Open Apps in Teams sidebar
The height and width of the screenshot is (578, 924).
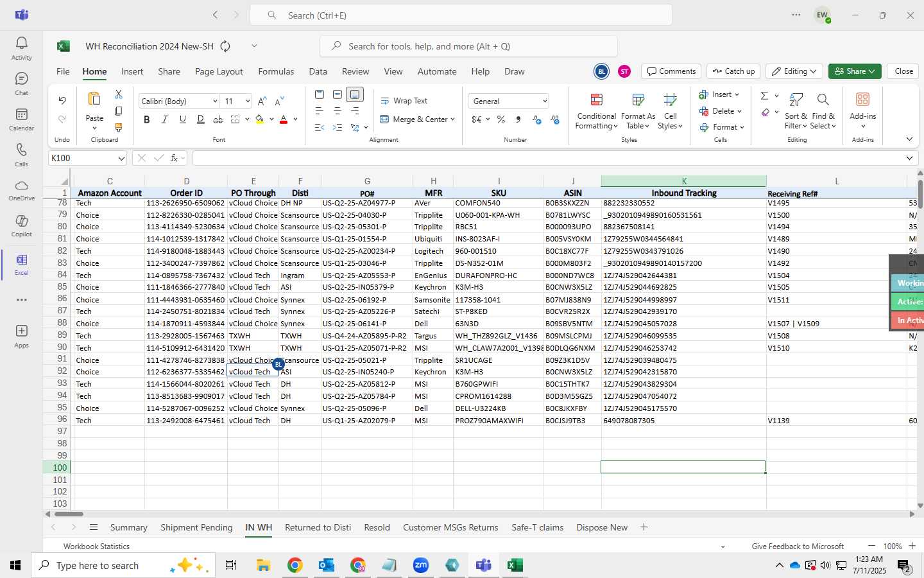(x=21, y=336)
